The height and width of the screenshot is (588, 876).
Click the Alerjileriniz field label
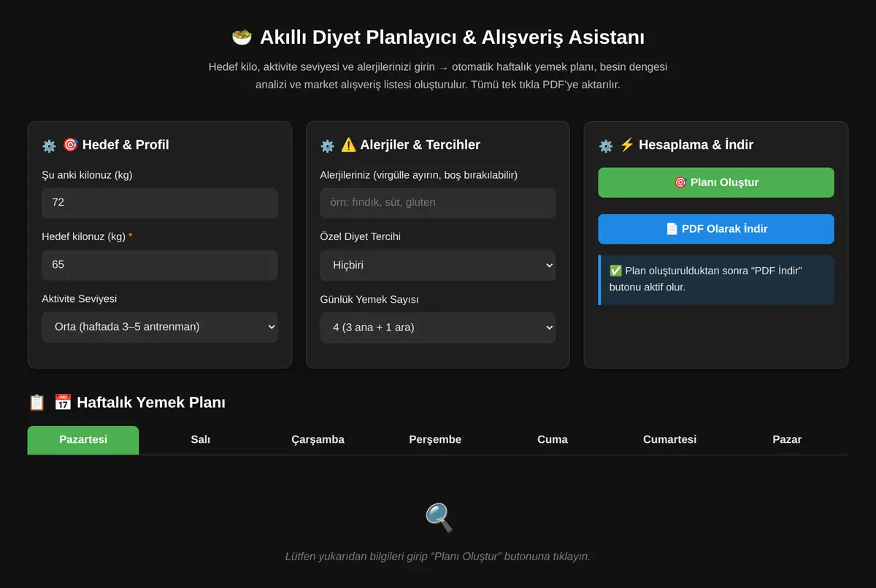[x=419, y=175]
